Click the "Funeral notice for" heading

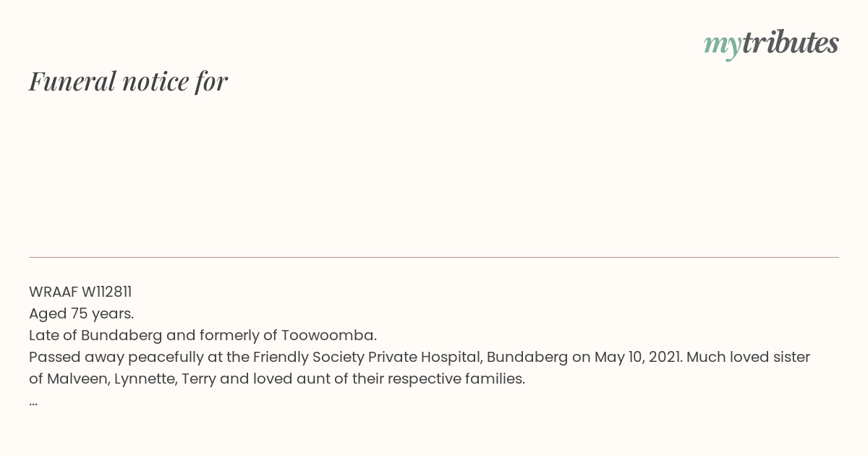[x=128, y=81]
